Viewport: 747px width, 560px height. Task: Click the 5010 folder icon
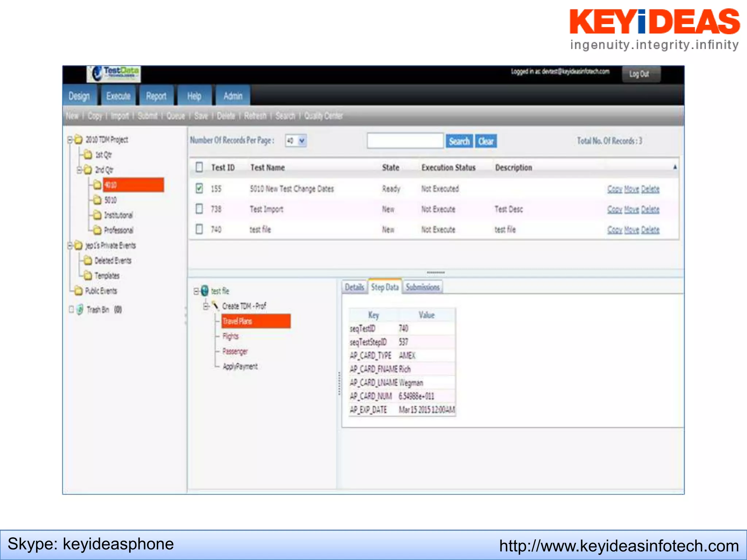coord(97,200)
